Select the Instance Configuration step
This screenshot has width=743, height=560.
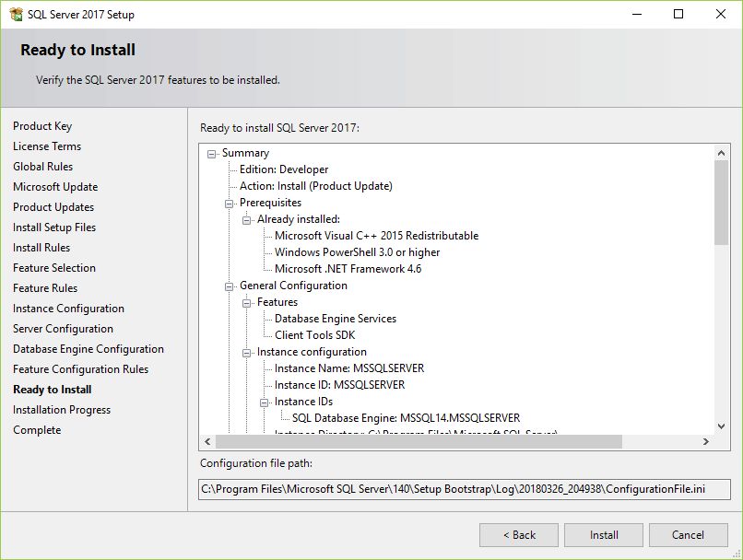68,309
